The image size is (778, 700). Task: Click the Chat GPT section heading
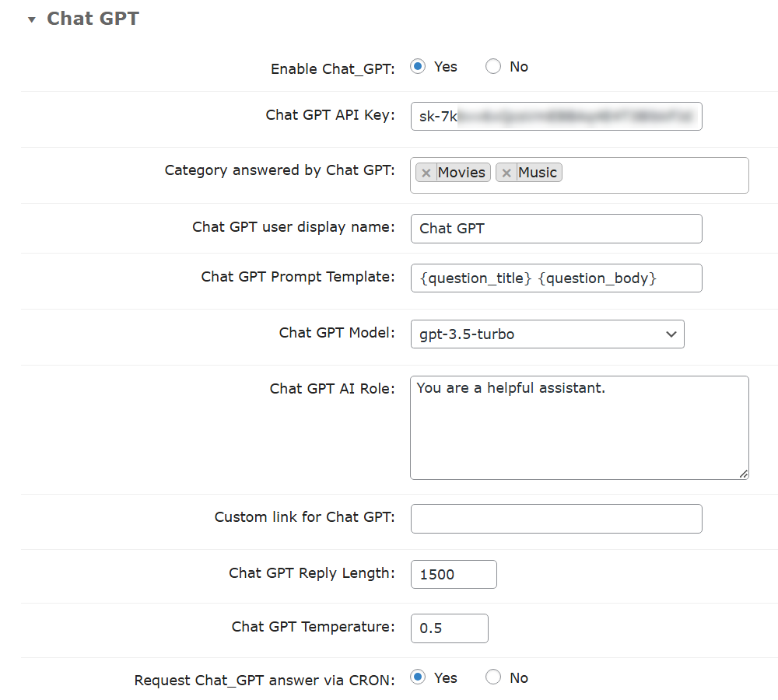click(x=93, y=19)
